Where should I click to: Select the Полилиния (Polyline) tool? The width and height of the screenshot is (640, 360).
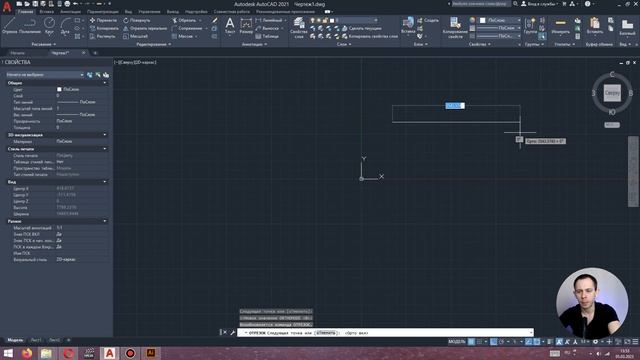tap(30, 26)
